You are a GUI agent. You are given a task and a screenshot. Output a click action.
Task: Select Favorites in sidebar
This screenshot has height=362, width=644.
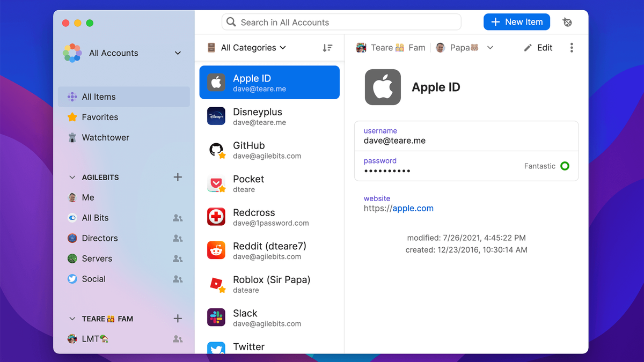[123, 117]
